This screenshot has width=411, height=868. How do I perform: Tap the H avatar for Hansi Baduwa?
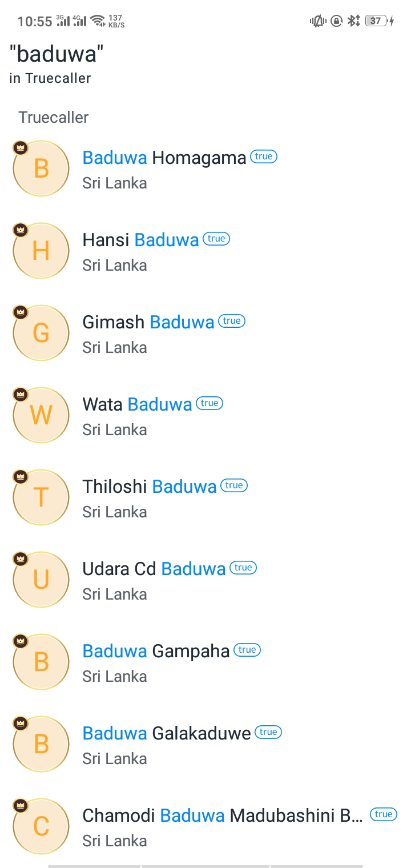pyautogui.click(x=41, y=251)
